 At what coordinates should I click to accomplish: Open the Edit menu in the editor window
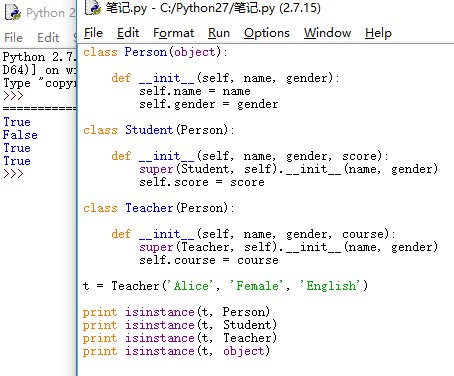point(128,33)
